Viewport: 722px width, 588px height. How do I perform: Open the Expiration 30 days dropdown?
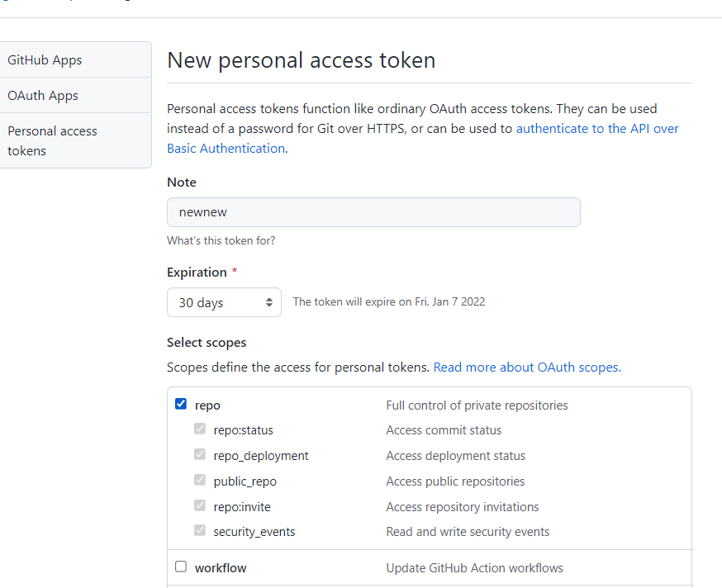(x=224, y=302)
